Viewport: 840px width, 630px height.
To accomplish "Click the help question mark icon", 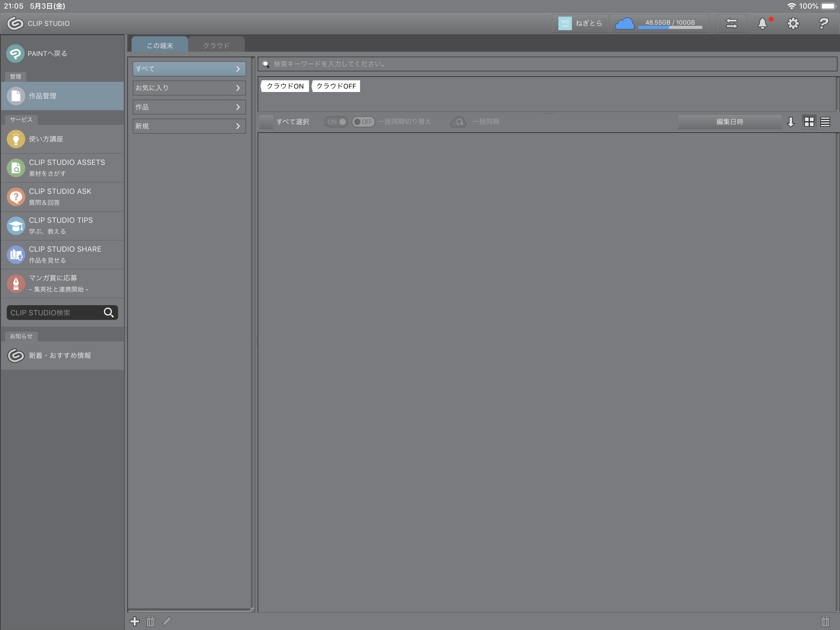I will 823,24.
